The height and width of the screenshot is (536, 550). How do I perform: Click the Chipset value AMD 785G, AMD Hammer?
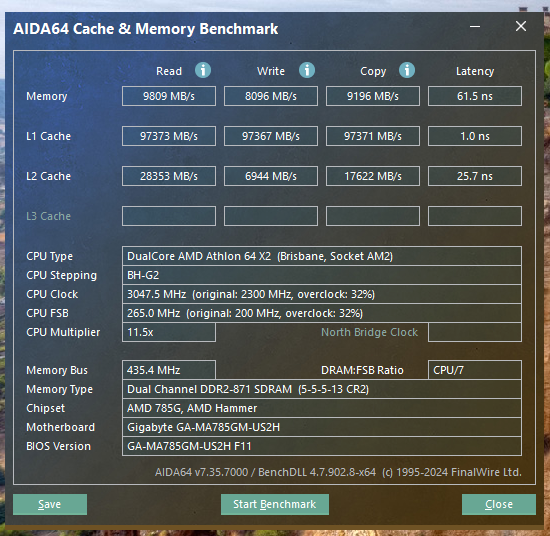322,408
